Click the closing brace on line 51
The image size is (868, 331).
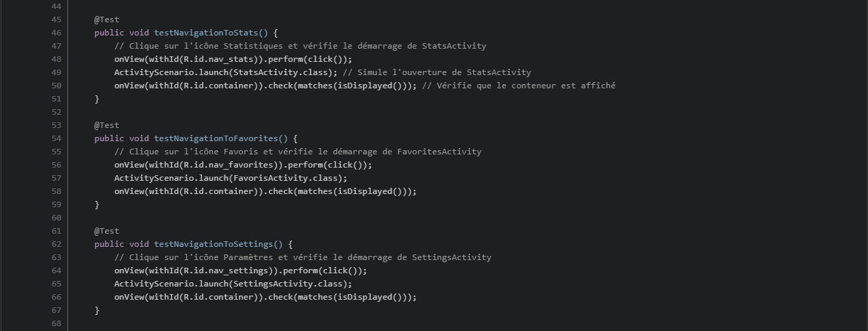[x=97, y=99]
